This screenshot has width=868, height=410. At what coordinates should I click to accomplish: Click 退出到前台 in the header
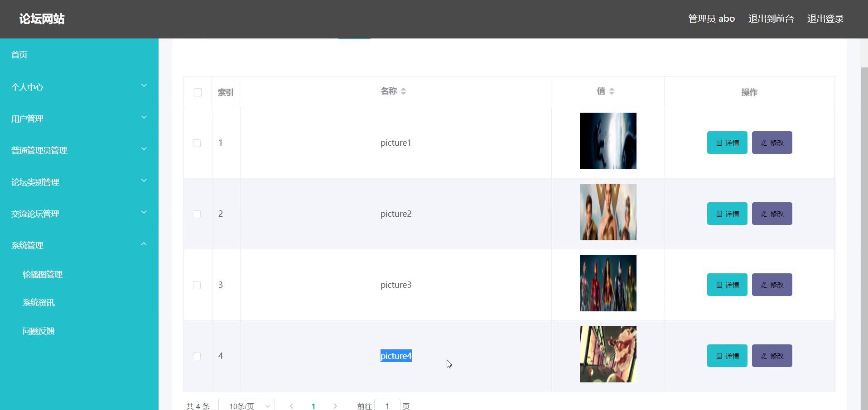click(771, 19)
